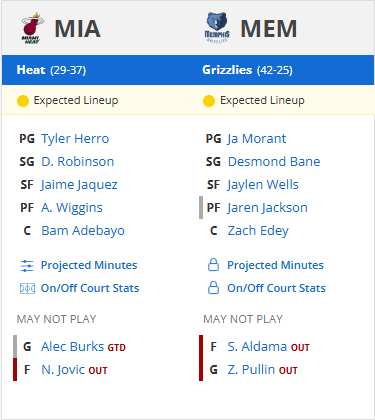Click the yellow Expected Lineup dot for Grizzlies

coord(209,101)
